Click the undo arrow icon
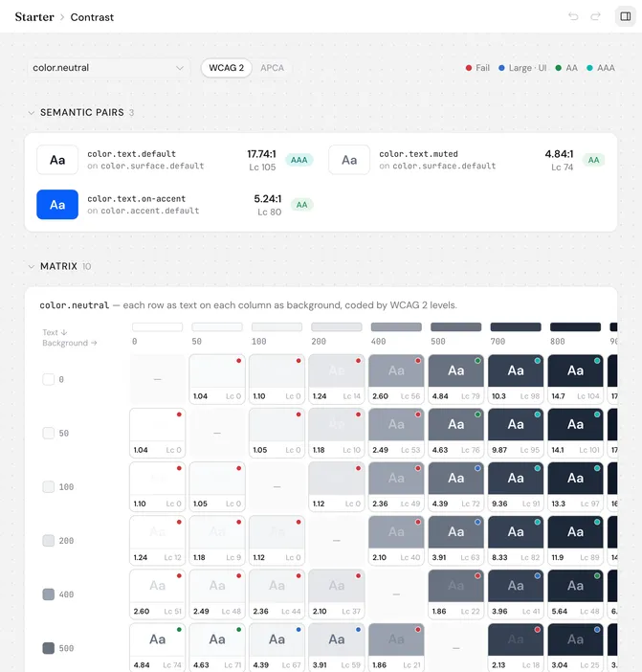This screenshot has width=642, height=672. tap(573, 16)
